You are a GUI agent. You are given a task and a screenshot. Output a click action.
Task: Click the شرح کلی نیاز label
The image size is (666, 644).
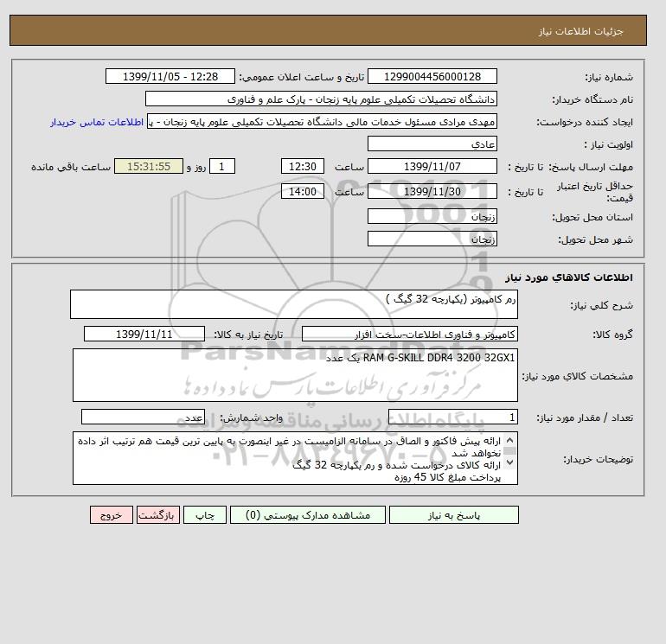[601, 305]
